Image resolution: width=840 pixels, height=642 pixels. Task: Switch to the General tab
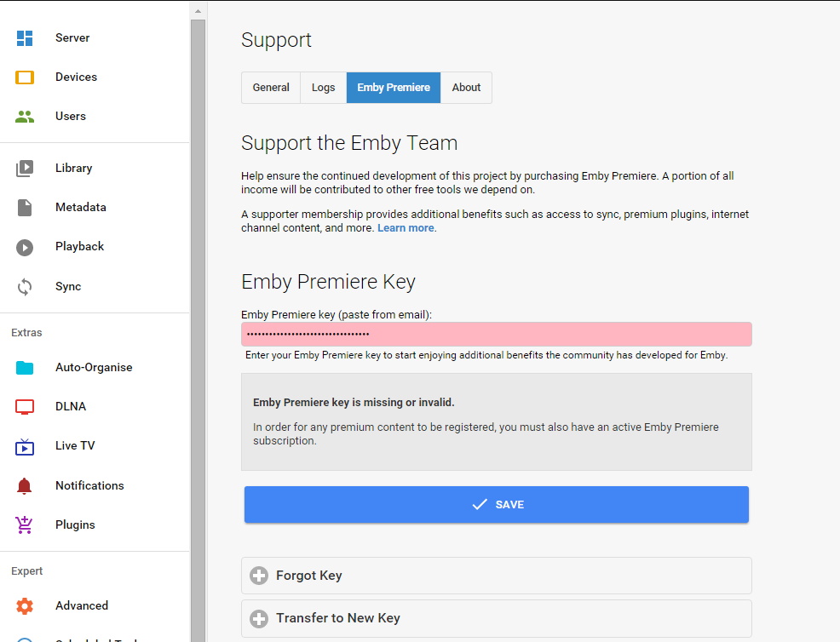click(x=271, y=88)
